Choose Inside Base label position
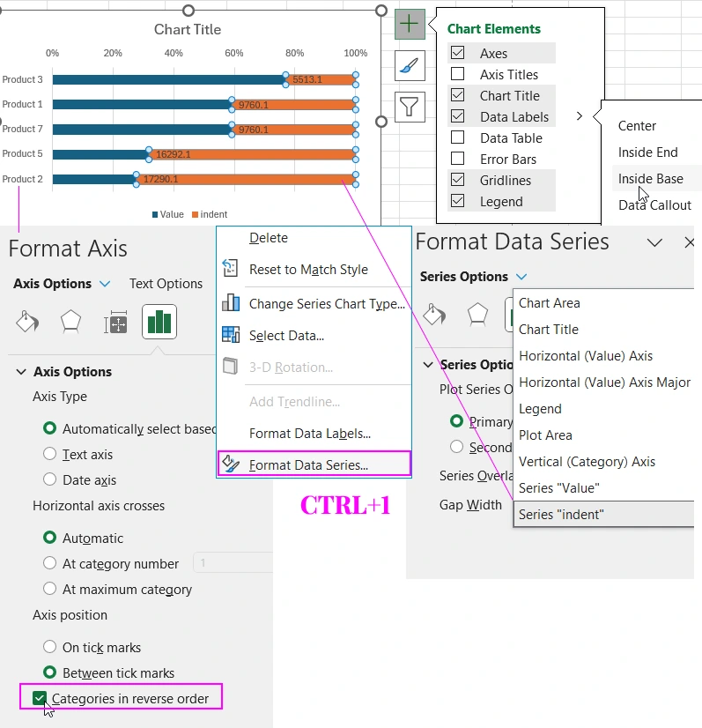The height and width of the screenshot is (728, 702). [x=650, y=179]
